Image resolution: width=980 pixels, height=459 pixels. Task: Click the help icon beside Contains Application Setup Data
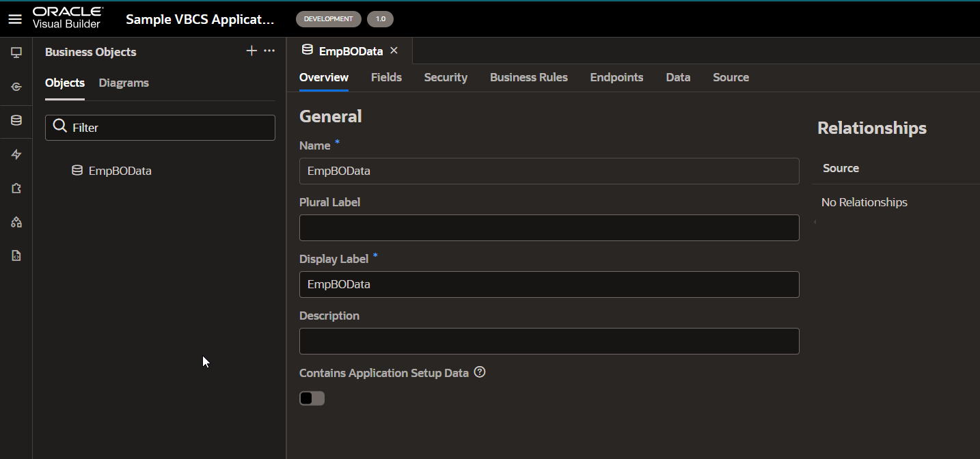[480, 372]
